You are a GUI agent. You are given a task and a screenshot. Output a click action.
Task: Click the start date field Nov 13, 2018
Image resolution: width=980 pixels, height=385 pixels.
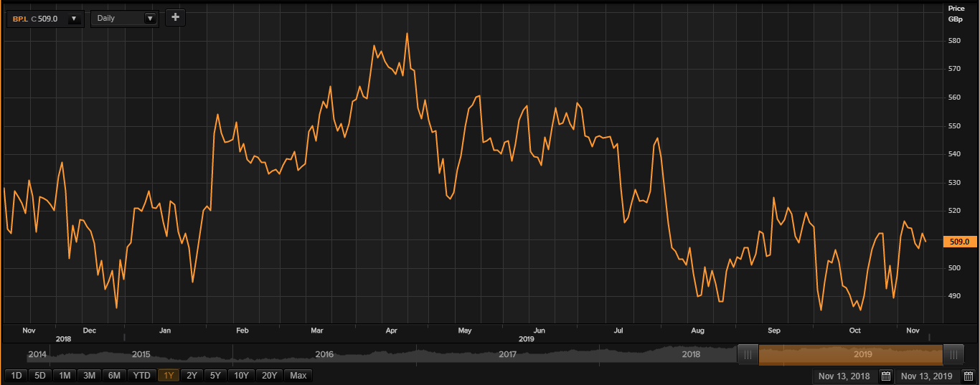click(845, 376)
